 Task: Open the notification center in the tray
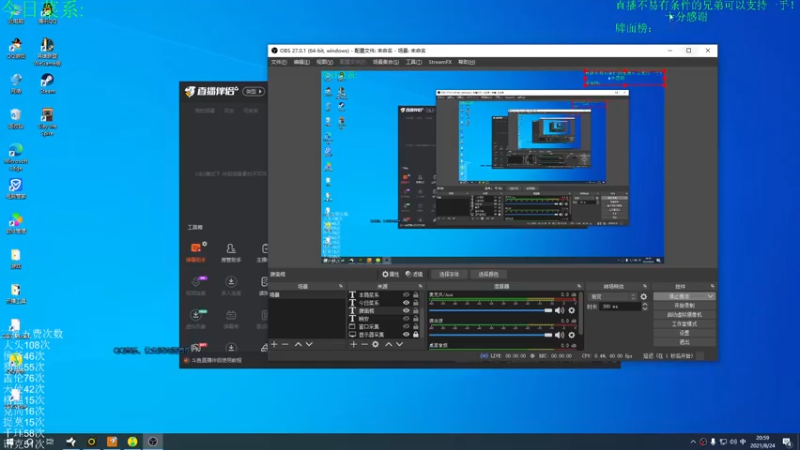tap(787, 442)
